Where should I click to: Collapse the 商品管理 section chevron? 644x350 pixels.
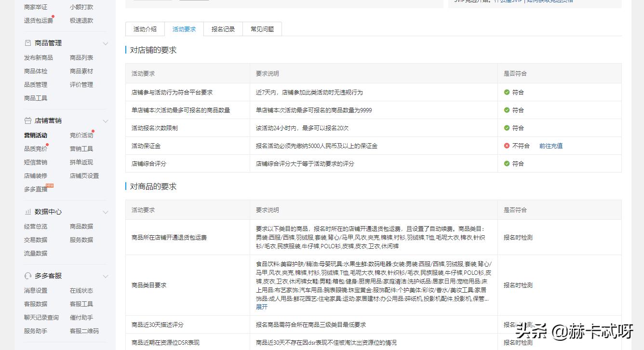point(106,43)
